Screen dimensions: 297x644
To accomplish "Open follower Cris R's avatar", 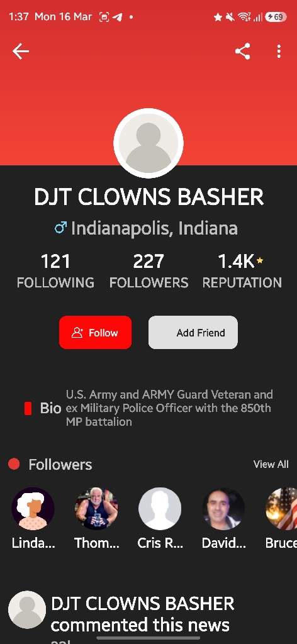I will coord(160,509).
